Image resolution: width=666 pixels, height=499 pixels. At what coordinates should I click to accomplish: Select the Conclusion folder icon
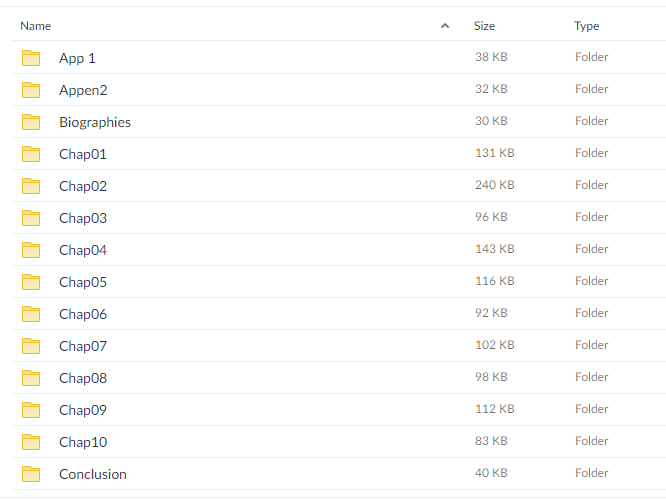pos(31,474)
